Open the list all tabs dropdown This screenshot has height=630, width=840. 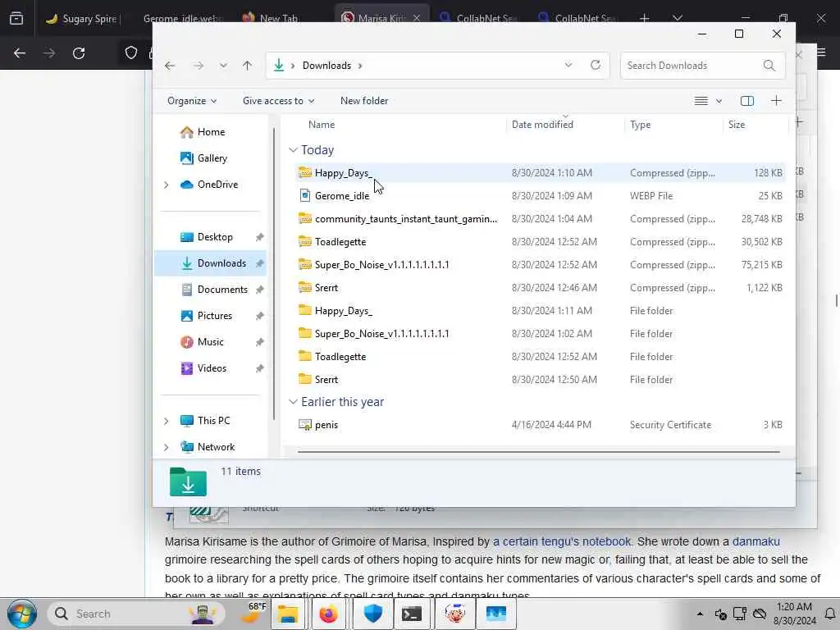point(677,19)
